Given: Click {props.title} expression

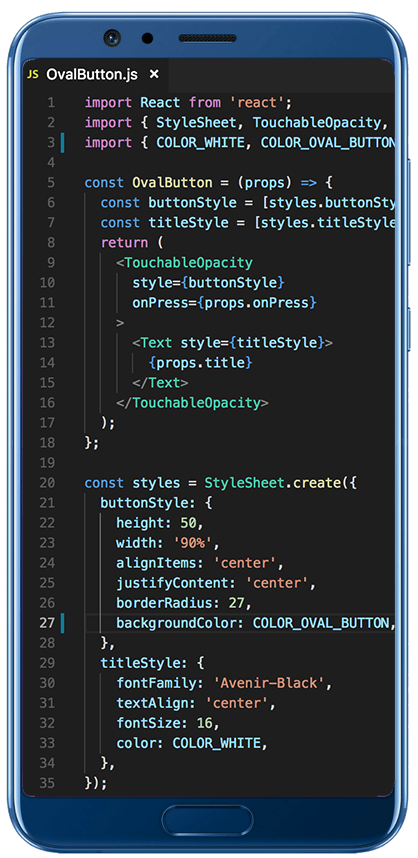Looking at the screenshot, I should click(x=200, y=363).
